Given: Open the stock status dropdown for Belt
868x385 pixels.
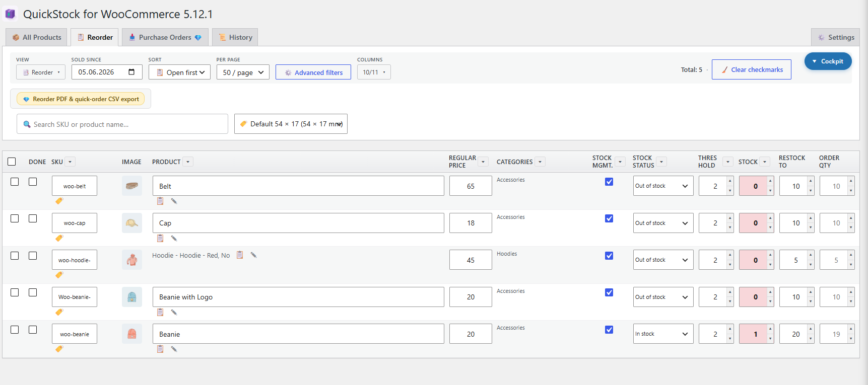Looking at the screenshot, I should [x=663, y=186].
